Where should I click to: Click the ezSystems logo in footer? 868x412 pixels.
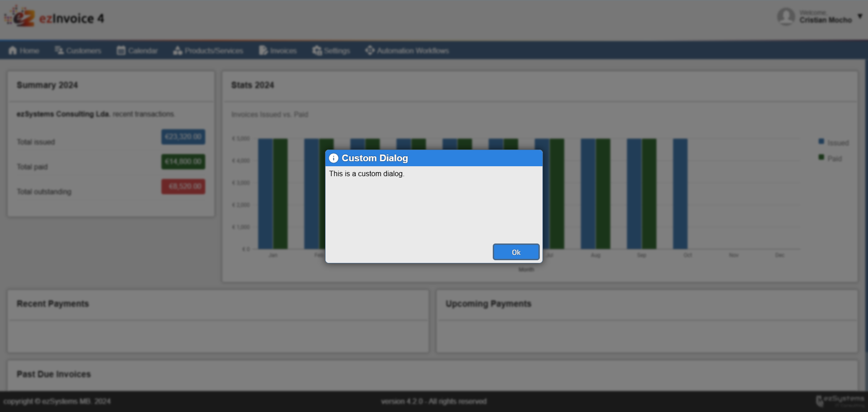point(840,400)
